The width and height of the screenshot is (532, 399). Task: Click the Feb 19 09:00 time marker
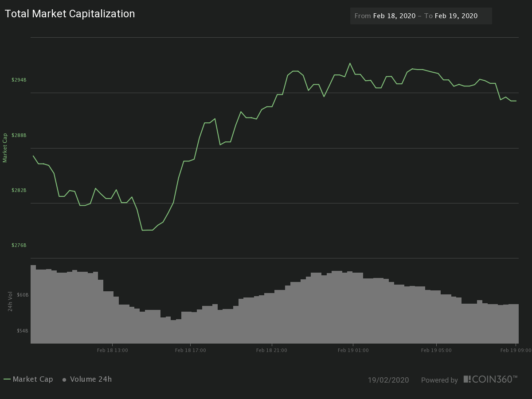pyautogui.click(x=516, y=350)
